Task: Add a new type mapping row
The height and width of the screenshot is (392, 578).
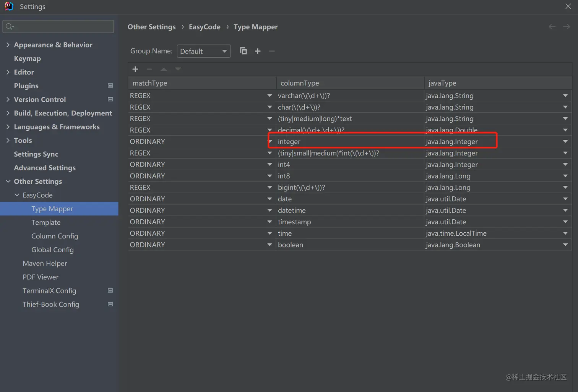Action: click(135, 69)
